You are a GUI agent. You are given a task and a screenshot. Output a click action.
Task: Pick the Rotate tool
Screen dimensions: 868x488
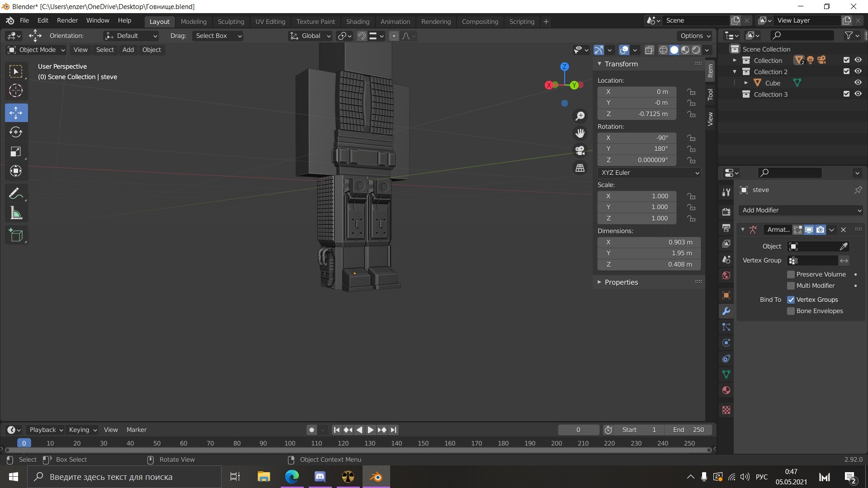pos(16,132)
